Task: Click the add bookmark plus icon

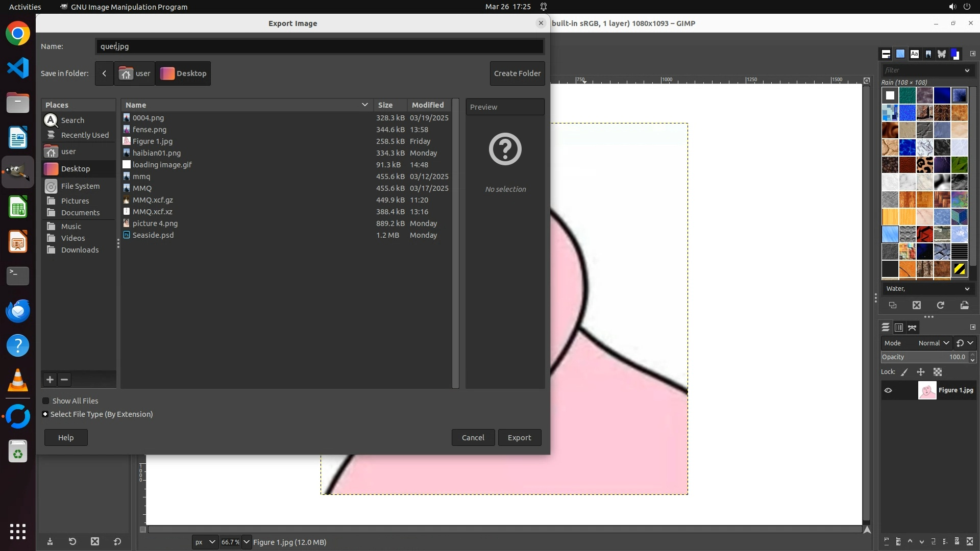Action: [x=50, y=380]
